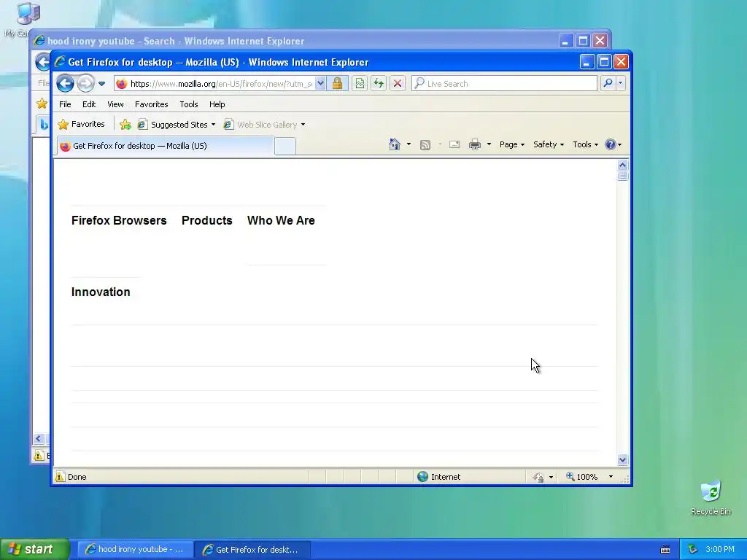The image size is (747, 560).
Task: Open the View menu
Action: click(x=115, y=104)
